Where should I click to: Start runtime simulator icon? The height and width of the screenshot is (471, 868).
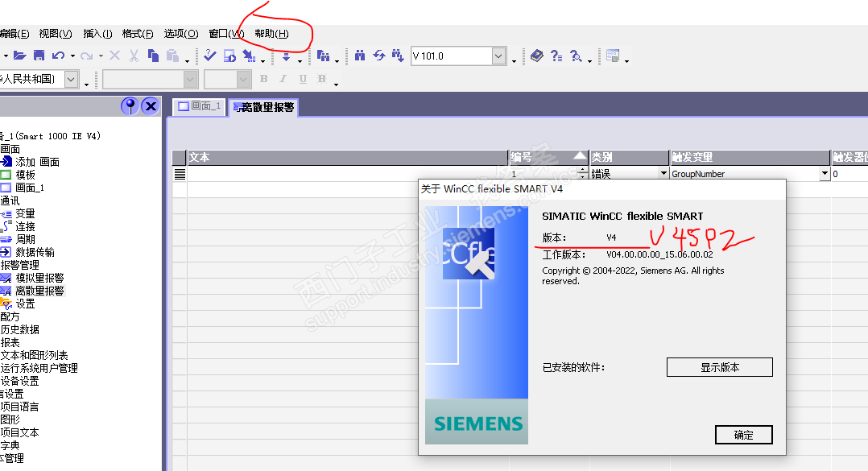(229, 56)
